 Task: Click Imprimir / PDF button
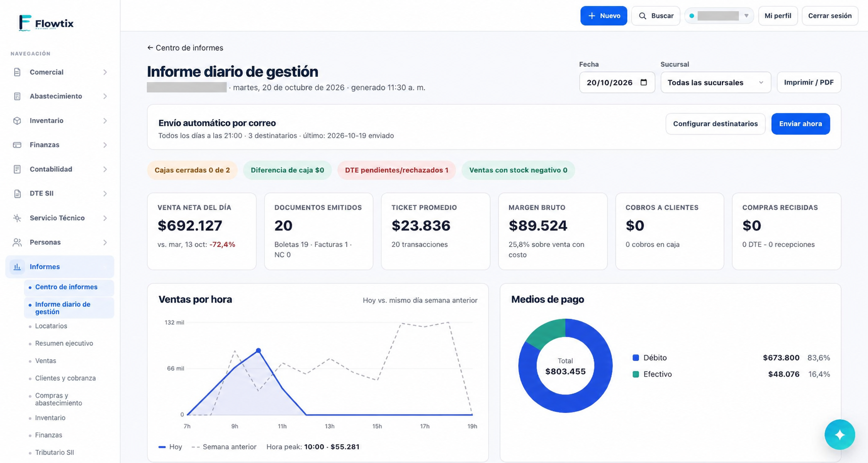pos(809,82)
